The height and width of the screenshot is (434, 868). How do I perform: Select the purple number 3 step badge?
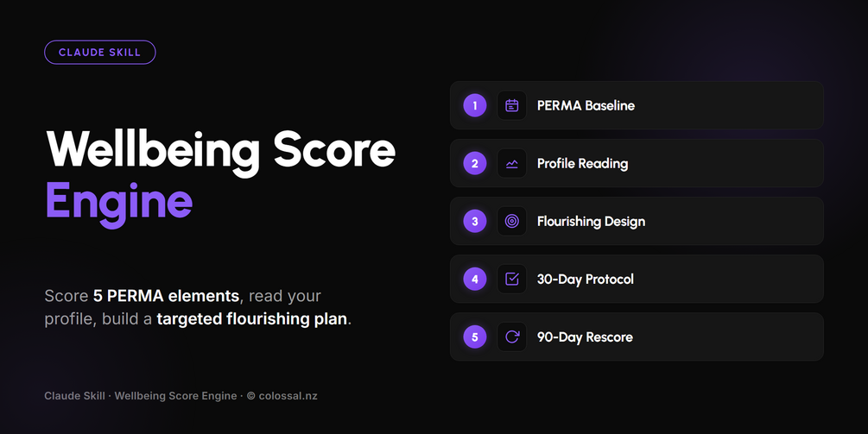point(475,221)
